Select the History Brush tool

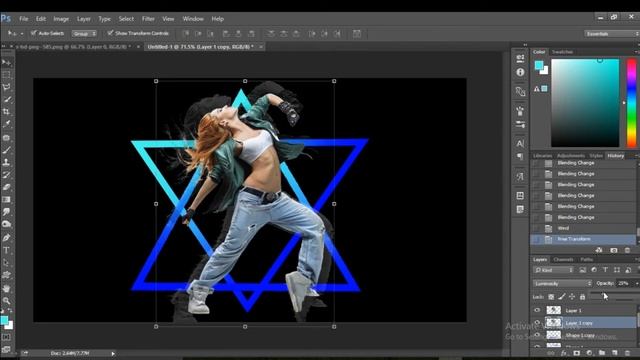(7, 175)
